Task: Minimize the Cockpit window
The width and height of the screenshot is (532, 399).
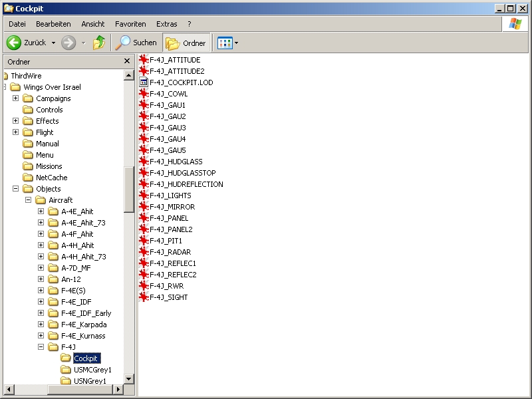Action: [x=499, y=9]
